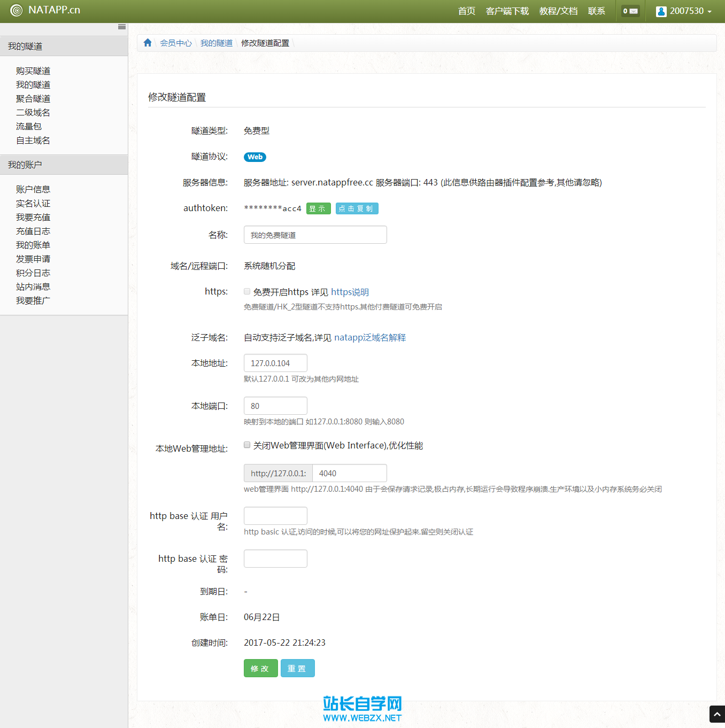Click the green 修改 submit button

click(x=260, y=668)
